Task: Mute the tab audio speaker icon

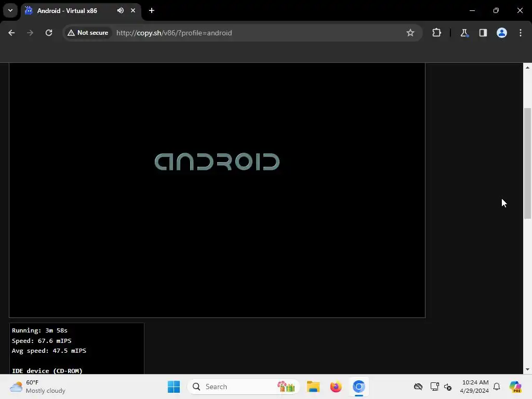Action: pyautogui.click(x=121, y=10)
